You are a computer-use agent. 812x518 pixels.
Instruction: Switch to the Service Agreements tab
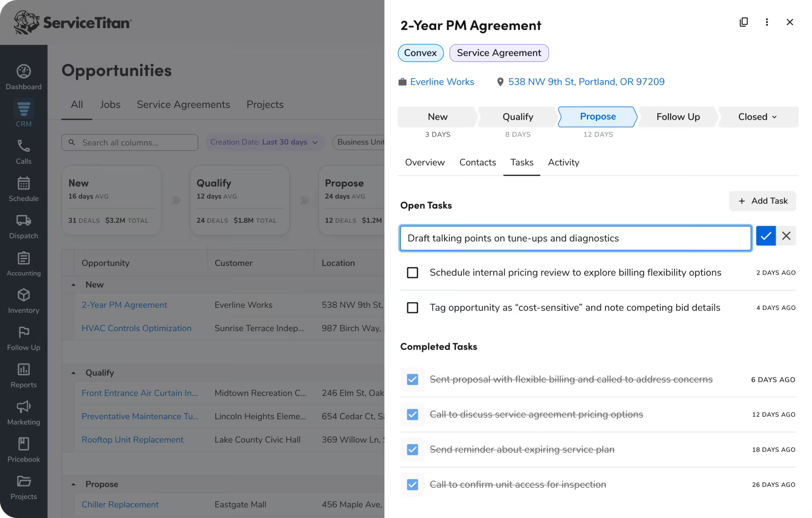[x=184, y=105]
